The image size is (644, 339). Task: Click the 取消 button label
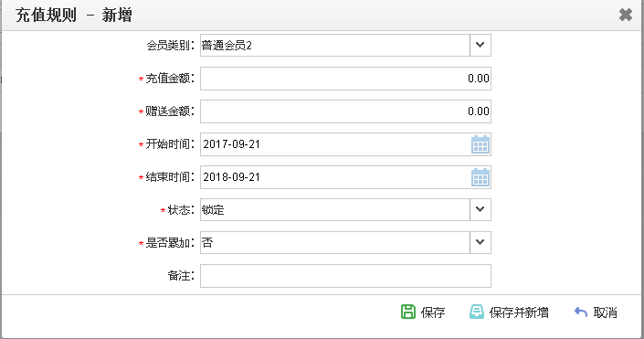606,313
